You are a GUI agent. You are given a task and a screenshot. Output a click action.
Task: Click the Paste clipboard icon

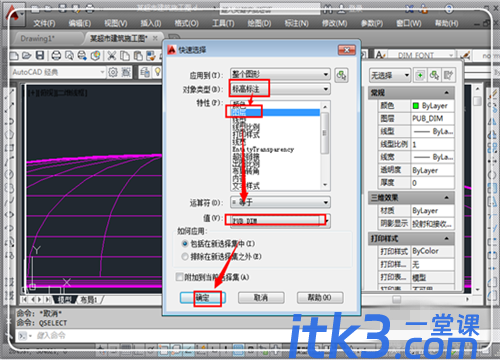(x=138, y=55)
